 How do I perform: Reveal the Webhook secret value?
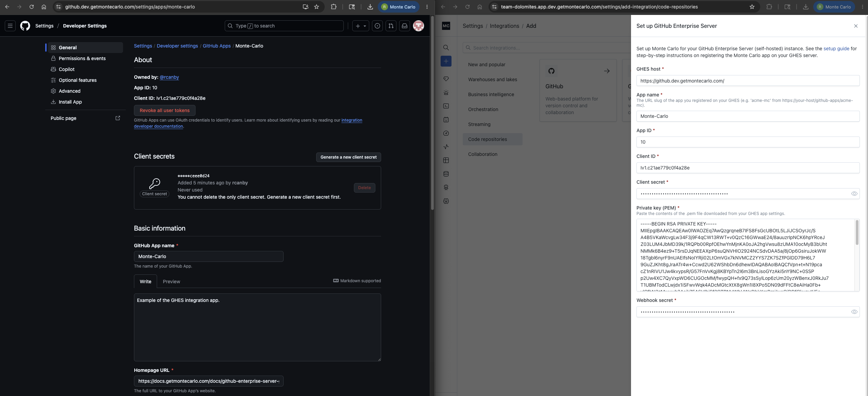(x=854, y=312)
